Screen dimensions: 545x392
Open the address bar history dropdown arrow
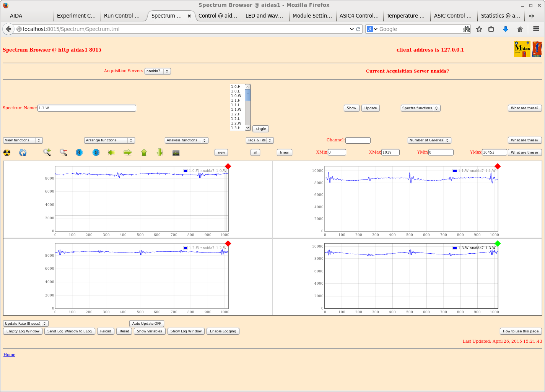351,29
